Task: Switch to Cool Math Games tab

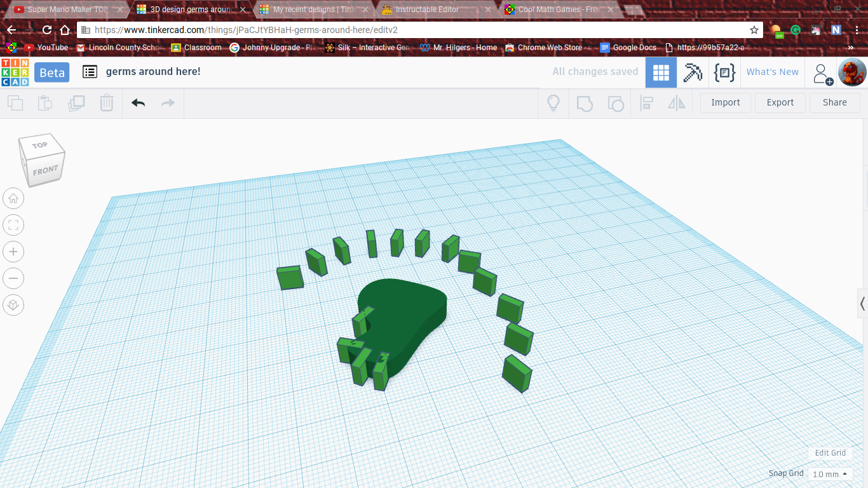Action: click(x=558, y=10)
